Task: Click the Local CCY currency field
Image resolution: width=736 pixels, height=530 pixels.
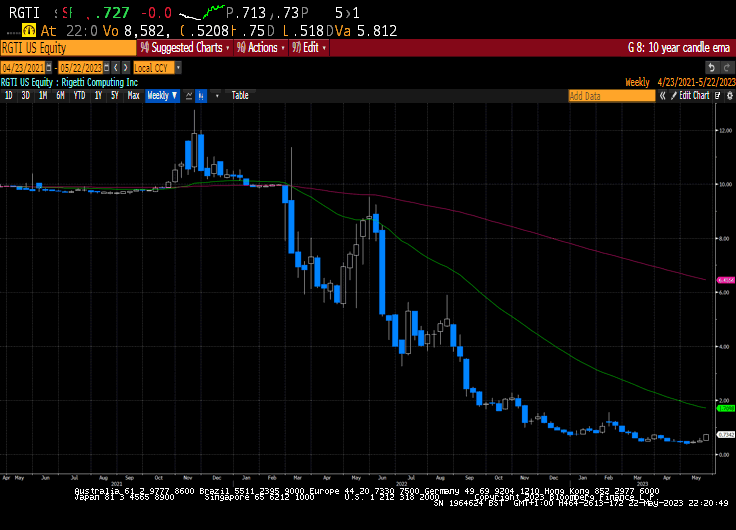Action: pos(154,68)
